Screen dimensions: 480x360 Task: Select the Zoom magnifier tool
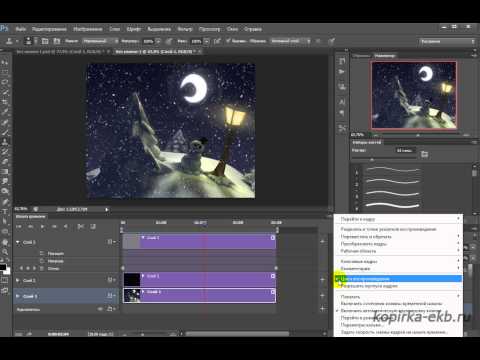[5, 252]
